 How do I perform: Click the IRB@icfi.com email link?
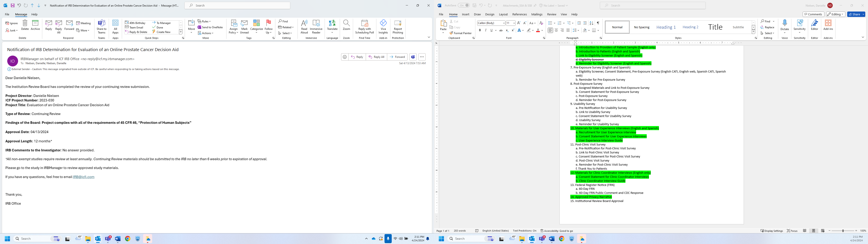coord(84,177)
